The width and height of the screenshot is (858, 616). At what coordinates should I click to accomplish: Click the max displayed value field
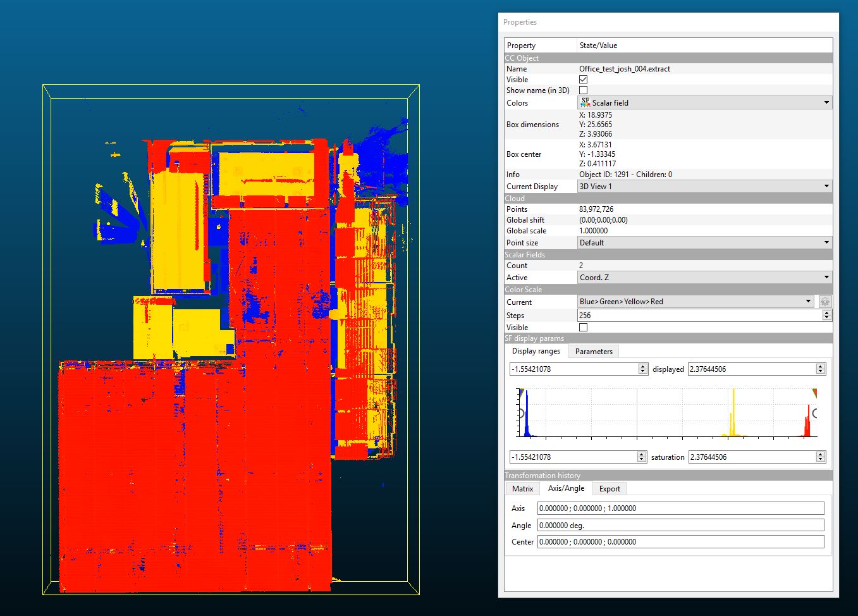pyautogui.click(x=751, y=369)
